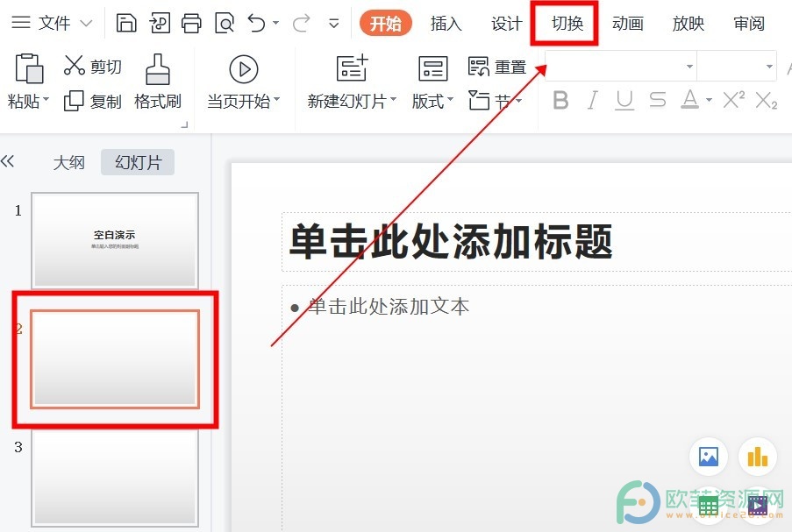Apply the font color A button
This screenshot has width=792, height=532.
point(690,99)
